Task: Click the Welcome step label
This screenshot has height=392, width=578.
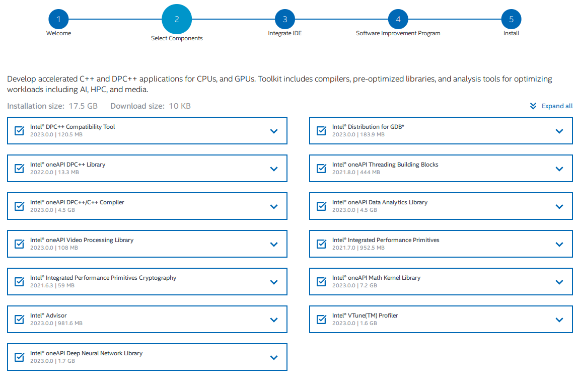Action: [x=58, y=33]
